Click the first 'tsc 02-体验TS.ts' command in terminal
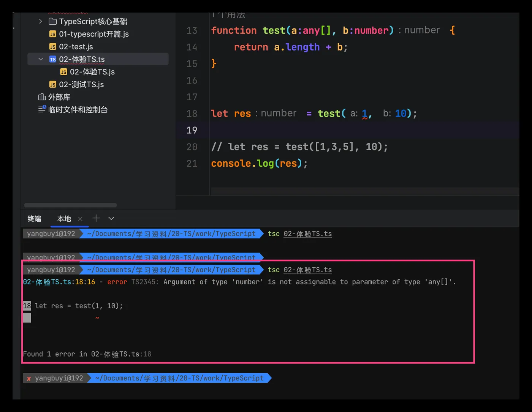This screenshot has height=412, width=532. click(300, 234)
